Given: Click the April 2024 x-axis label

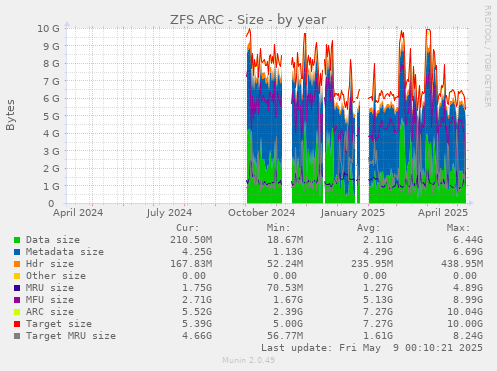Looking at the screenshot, I should (78, 213).
